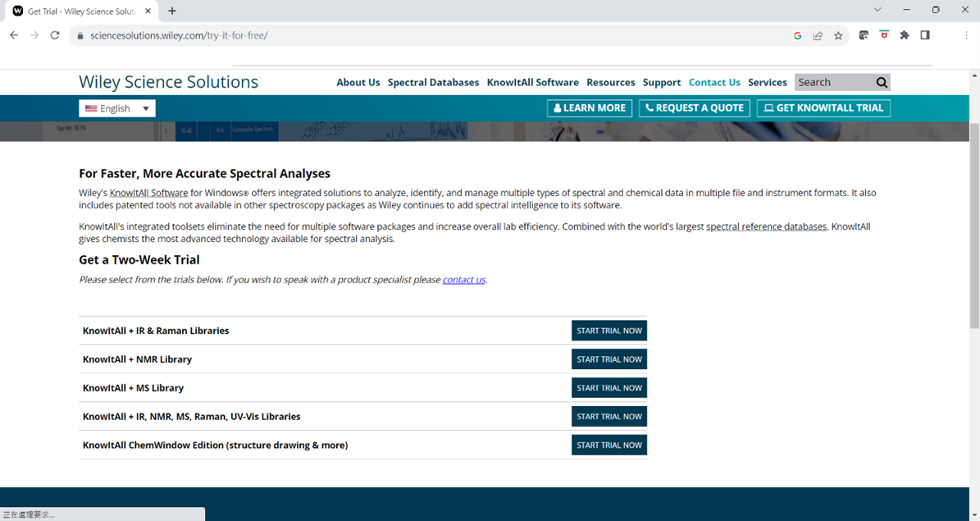Image resolution: width=980 pixels, height=521 pixels.
Task: Click 'KnowItAll + MS Library' row text
Action: pyautogui.click(x=133, y=388)
